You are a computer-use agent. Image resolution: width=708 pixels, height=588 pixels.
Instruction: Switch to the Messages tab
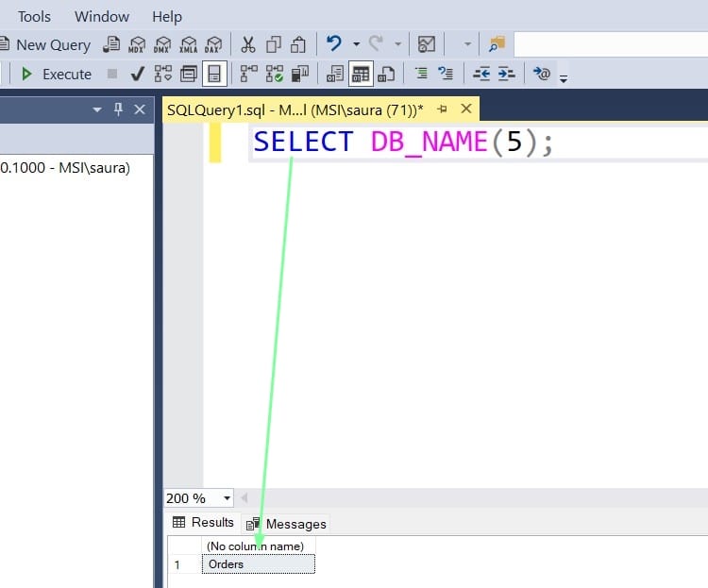click(x=287, y=524)
